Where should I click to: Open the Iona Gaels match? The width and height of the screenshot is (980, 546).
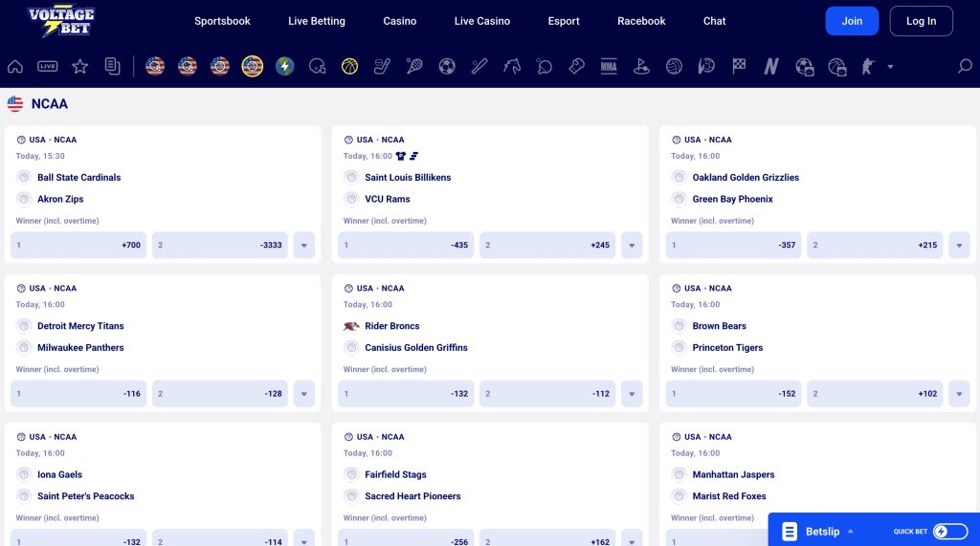click(60, 475)
